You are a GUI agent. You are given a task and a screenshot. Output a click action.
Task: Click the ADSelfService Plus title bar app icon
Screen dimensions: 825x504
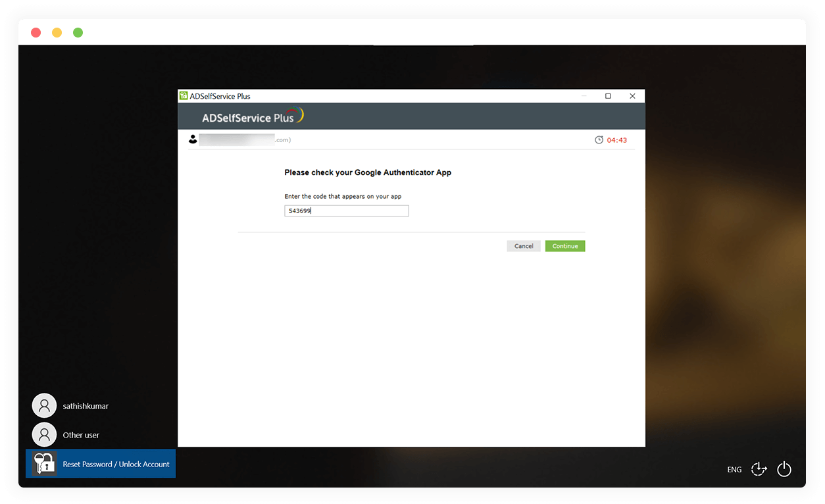pyautogui.click(x=184, y=96)
